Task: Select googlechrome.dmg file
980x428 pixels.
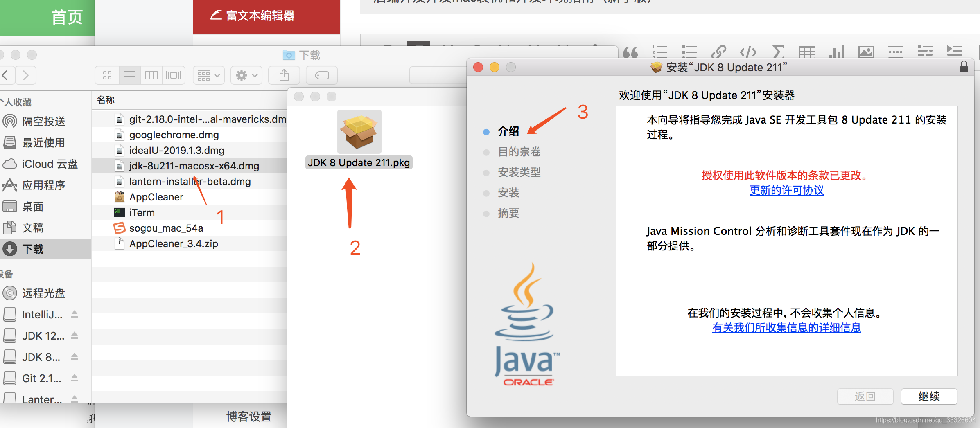Action: click(x=190, y=135)
